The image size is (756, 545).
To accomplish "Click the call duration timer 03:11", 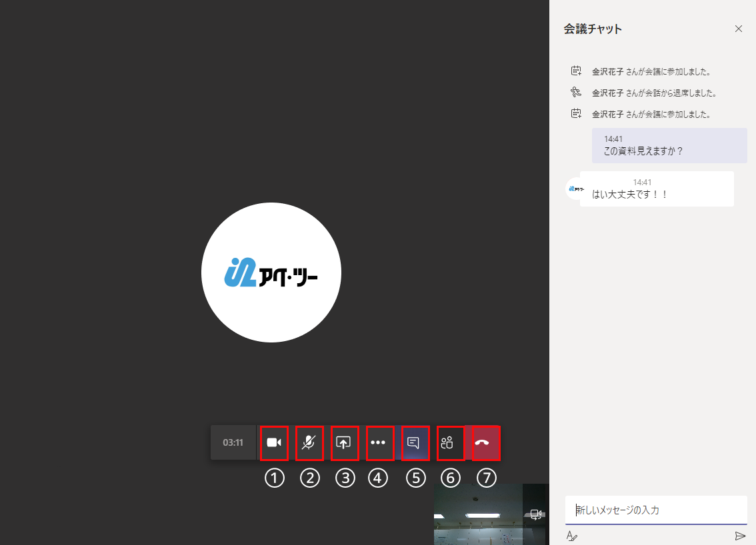I will (233, 442).
